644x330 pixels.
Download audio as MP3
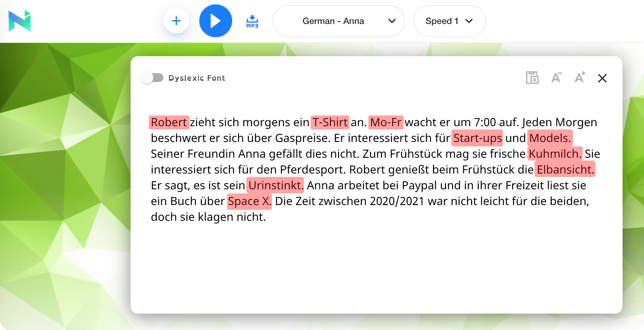click(252, 21)
